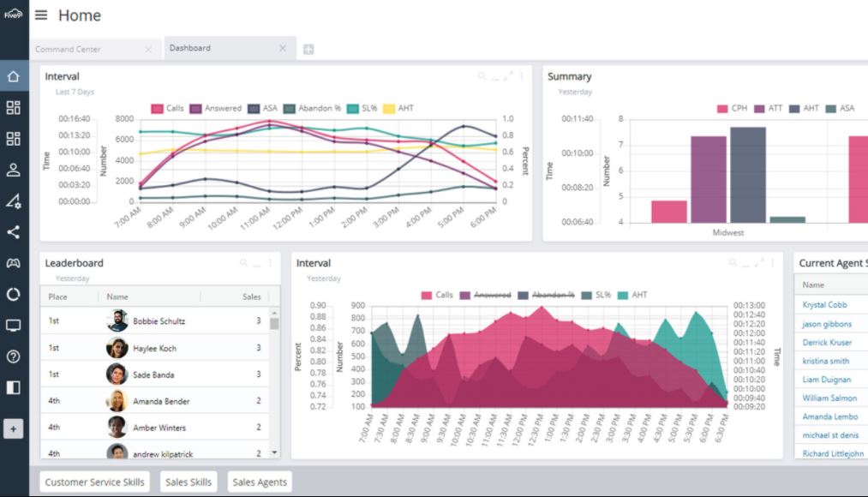868x497 pixels.
Task: Click Leaderboard scrollbar down arrow
Action: [274, 452]
